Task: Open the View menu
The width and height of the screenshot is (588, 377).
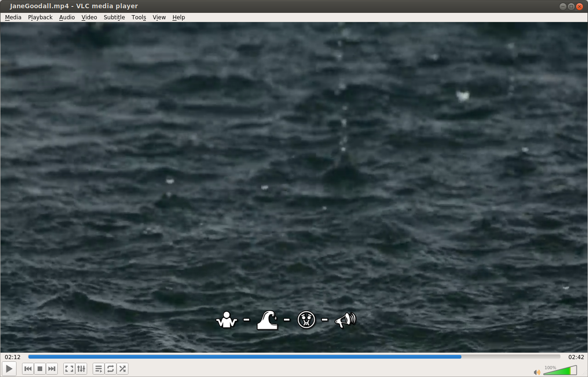Action: 159,17
